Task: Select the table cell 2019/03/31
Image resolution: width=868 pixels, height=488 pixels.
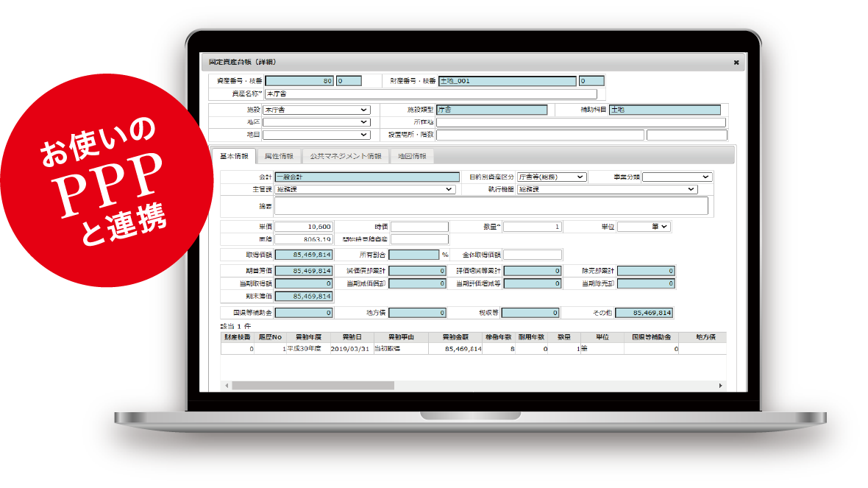Action: 352,349
